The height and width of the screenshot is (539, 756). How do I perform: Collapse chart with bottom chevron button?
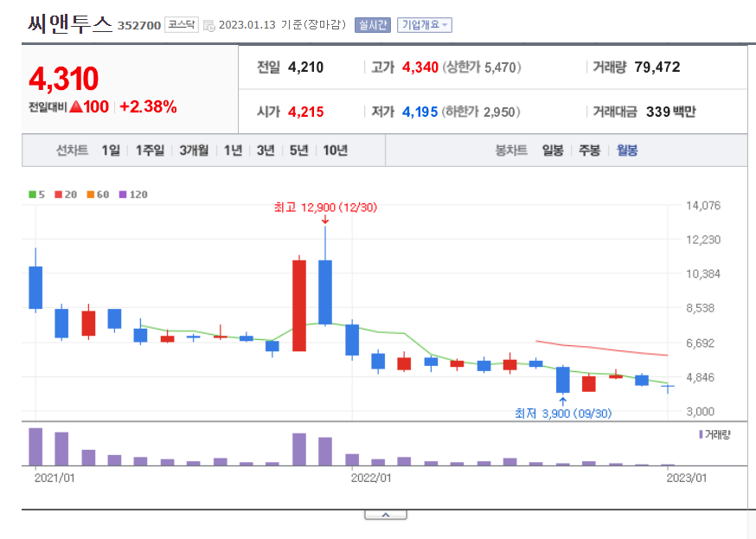pyautogui.click(x=386, y=516)
